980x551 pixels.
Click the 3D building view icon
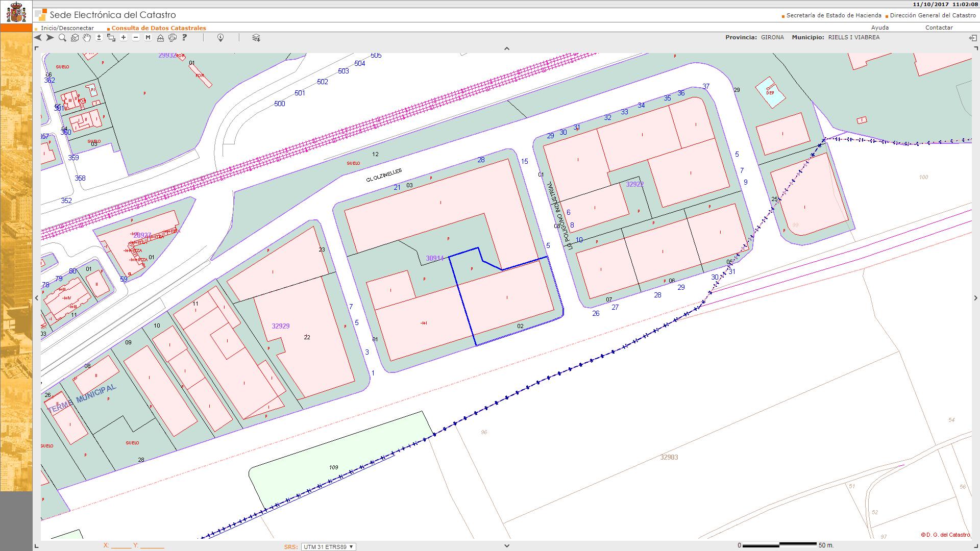coord(75,38)
